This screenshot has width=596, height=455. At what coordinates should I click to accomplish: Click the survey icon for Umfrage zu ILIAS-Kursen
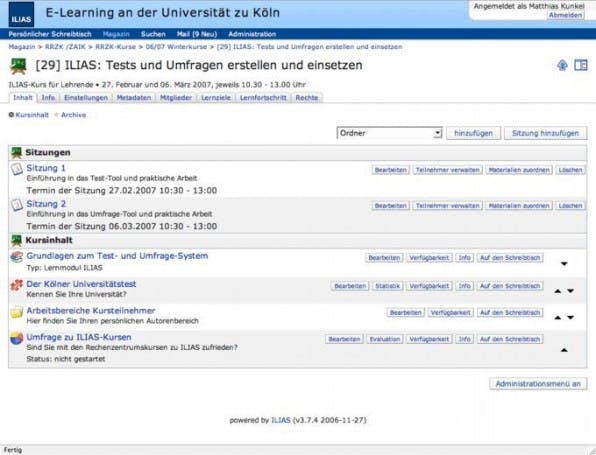17,338
